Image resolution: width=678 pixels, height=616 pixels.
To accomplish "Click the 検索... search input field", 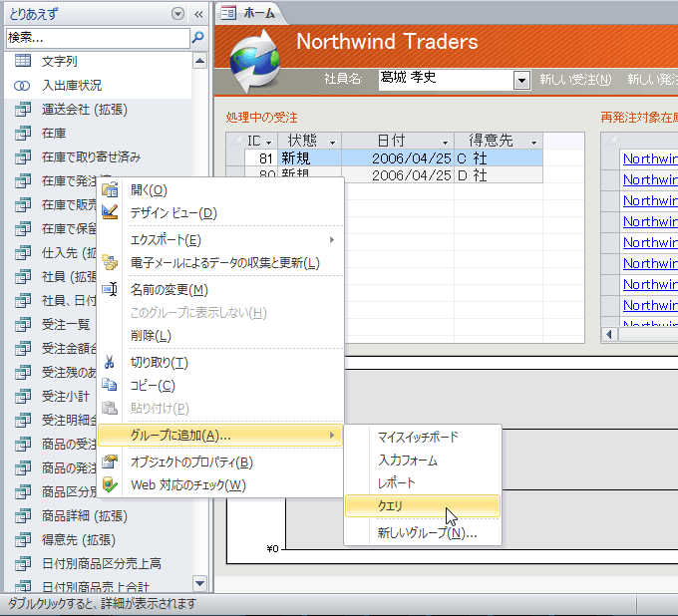I will (x=98, y=38).
